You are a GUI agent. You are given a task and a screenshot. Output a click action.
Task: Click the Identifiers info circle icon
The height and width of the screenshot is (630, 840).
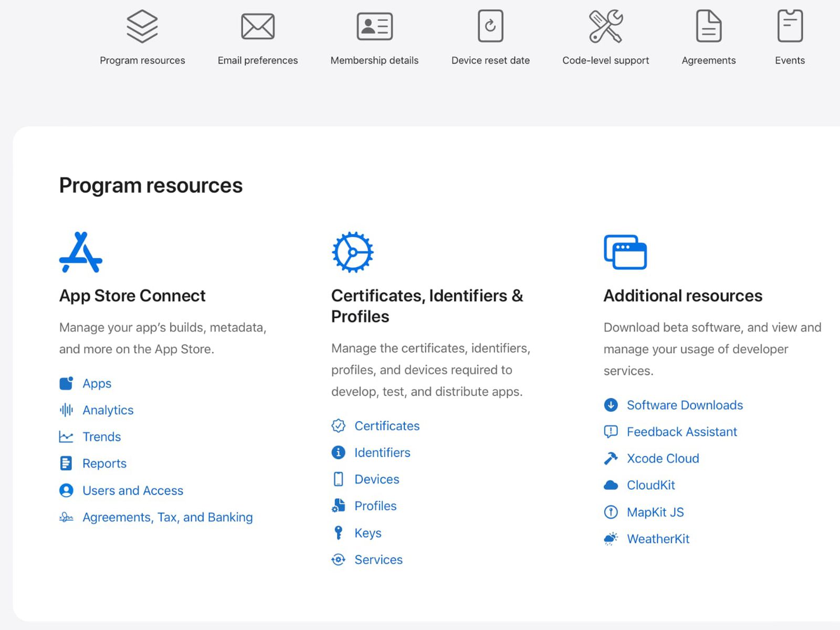point(339,453)
